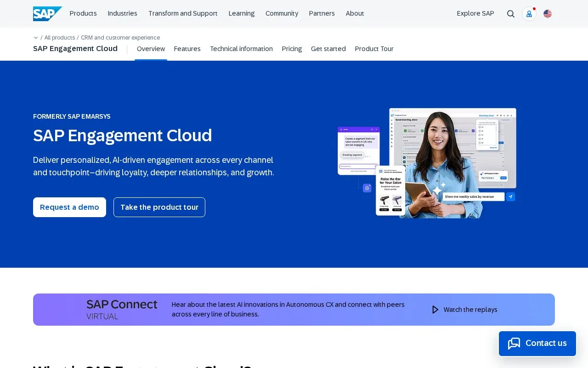Open the About menu

(x=355, y=13)
